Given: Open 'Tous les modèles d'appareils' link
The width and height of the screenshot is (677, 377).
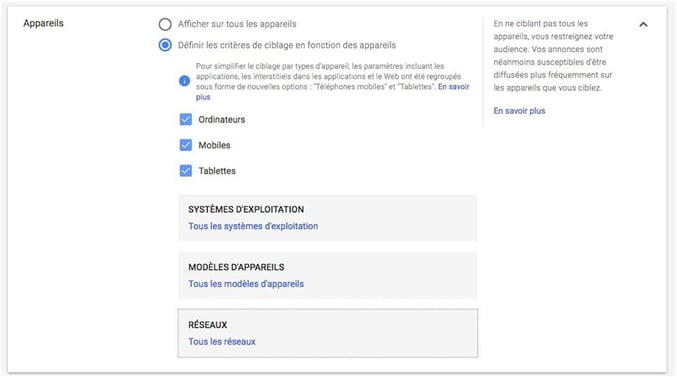Looking at the screenshot, I should point(246,284).
